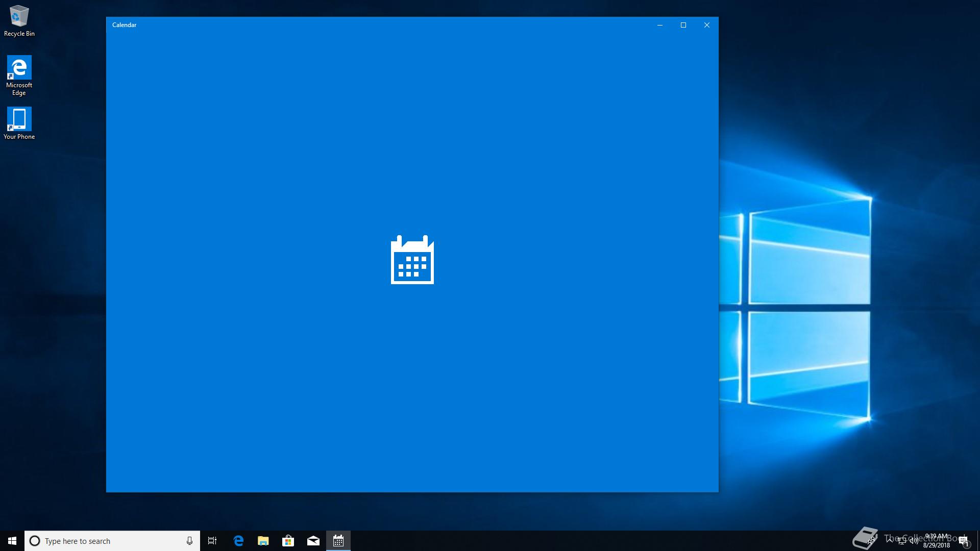Viewport: 980px width, 551px height.
Task: Open Microsoft Store from the taskbar
Action: tap(288, 541)
